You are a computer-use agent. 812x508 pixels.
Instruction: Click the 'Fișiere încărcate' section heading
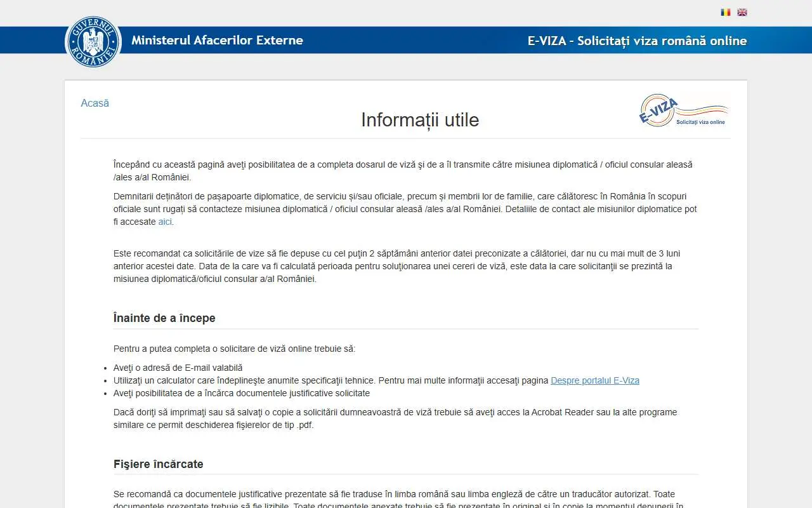coord(159,464)
